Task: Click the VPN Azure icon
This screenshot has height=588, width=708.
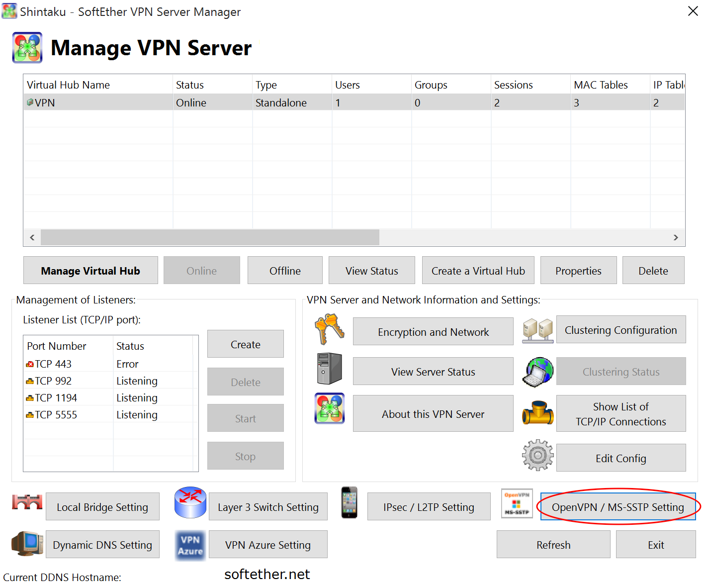Action: 190,546
